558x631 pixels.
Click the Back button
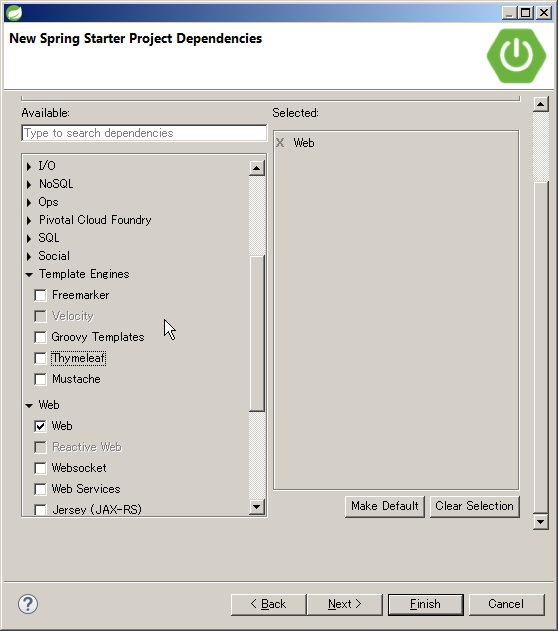tap(268, 604)
